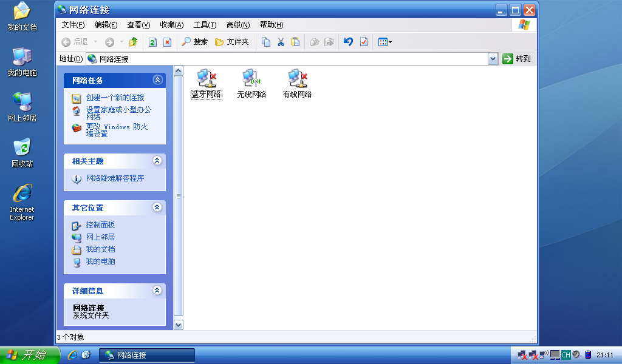This screenshot has width=622, height=364.
Task: Toggle the 文件夹 folders pane button
Action: 231,42
